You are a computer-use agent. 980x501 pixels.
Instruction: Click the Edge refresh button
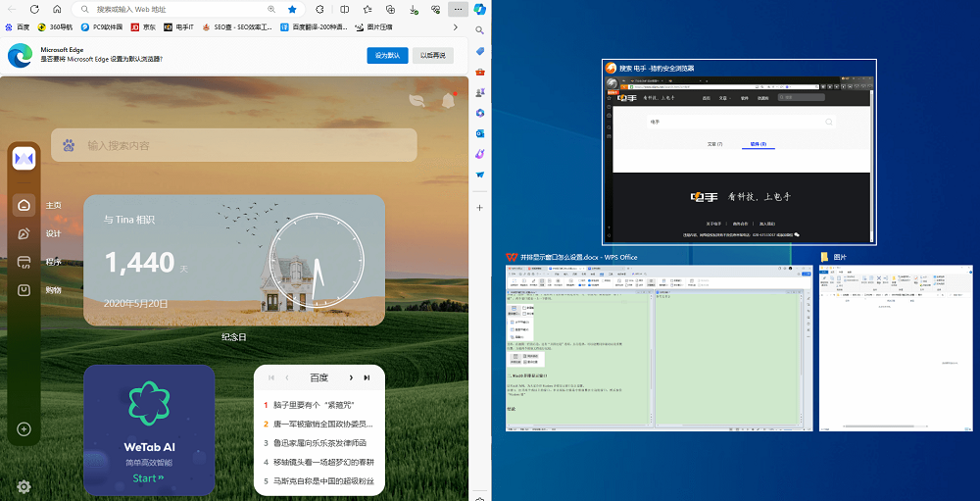[35, 9]
